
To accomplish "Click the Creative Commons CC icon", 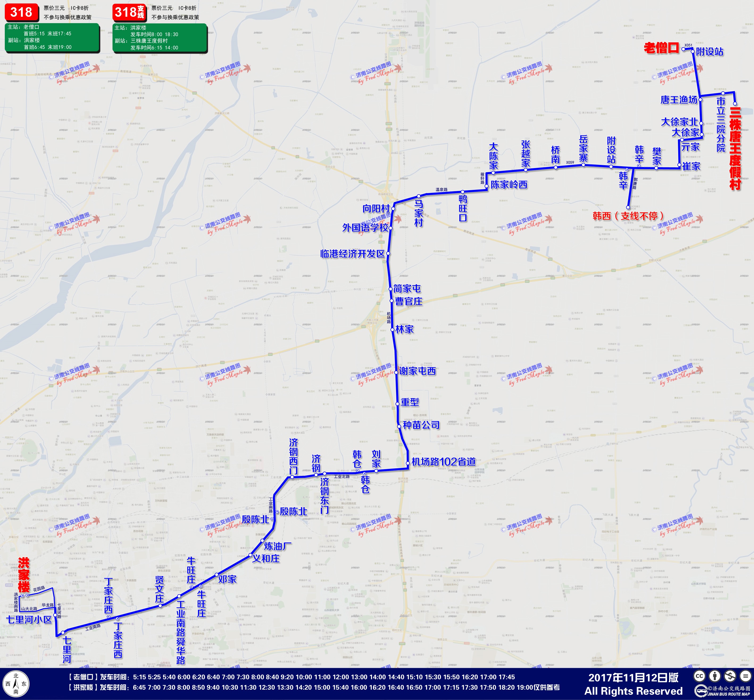I will click(x=699, y=676).
